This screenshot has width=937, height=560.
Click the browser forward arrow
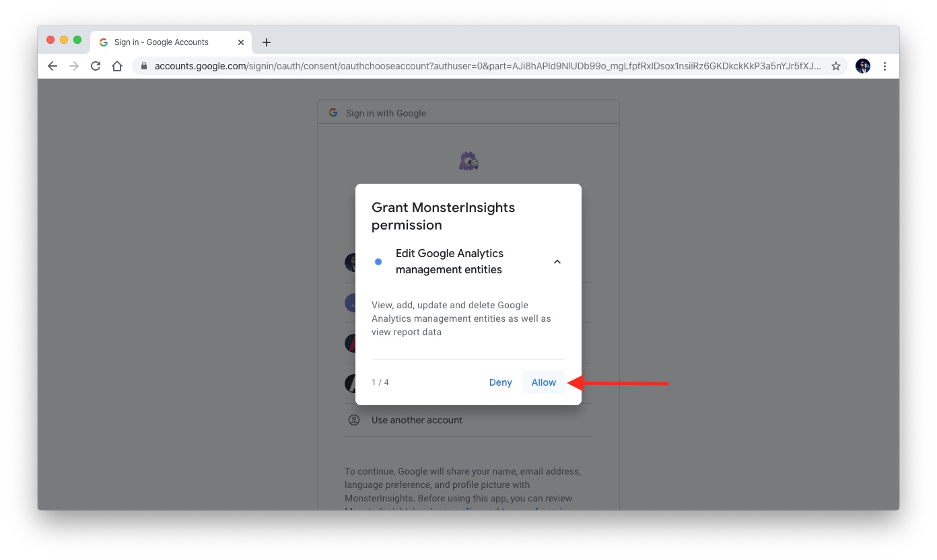(74, 66)
